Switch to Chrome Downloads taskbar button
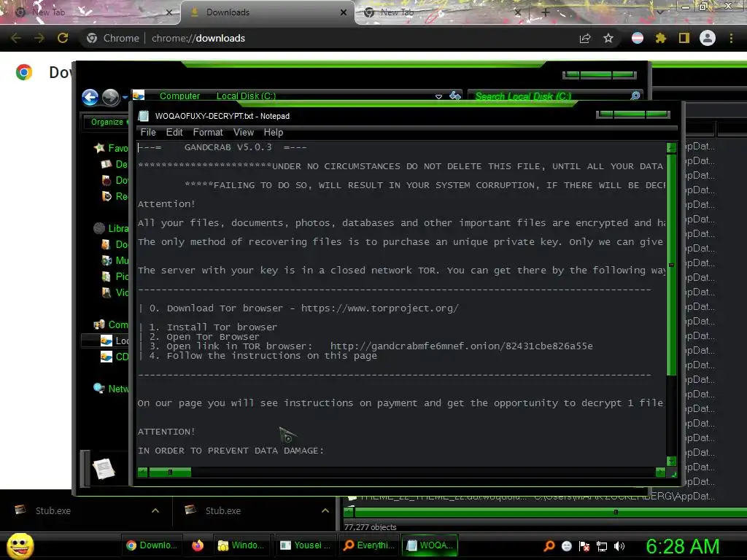 coord(152,545)
